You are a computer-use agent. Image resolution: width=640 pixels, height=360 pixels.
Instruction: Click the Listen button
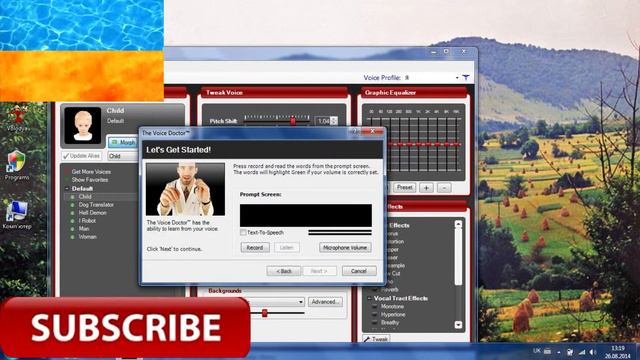point(287,247)
